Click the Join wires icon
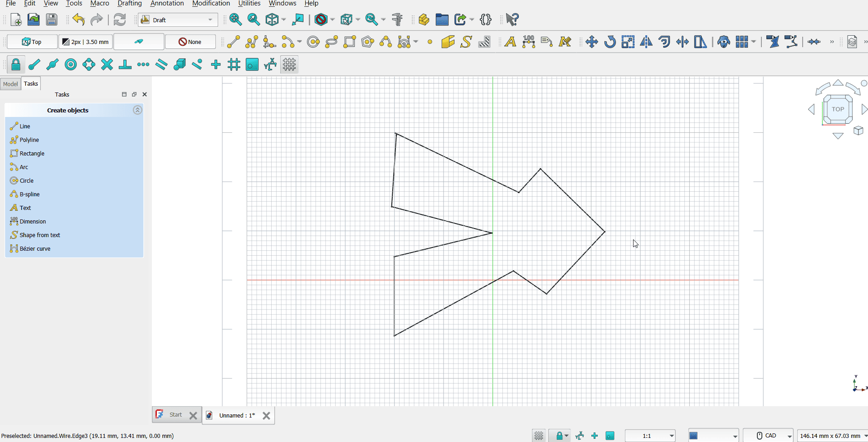 (x=814, y=42)
